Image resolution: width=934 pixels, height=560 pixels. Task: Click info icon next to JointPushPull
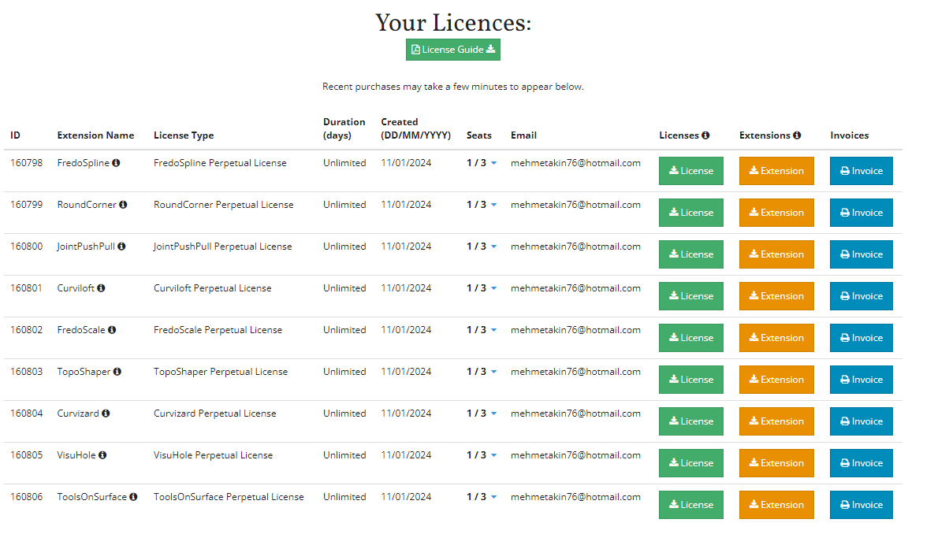click(121, 247)
